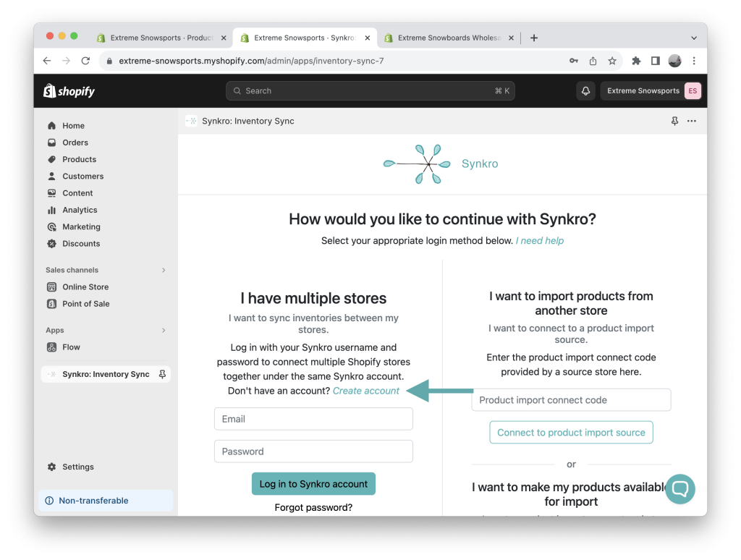Image resolution: width=741 pixels, height=560 pixels.
Task: Reload the browser page
Action: pos(85,61)
